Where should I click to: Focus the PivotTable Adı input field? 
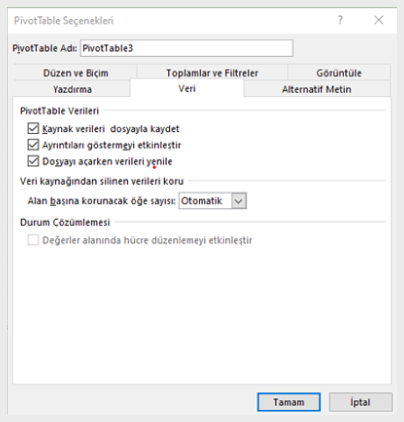tap(187, 48)
